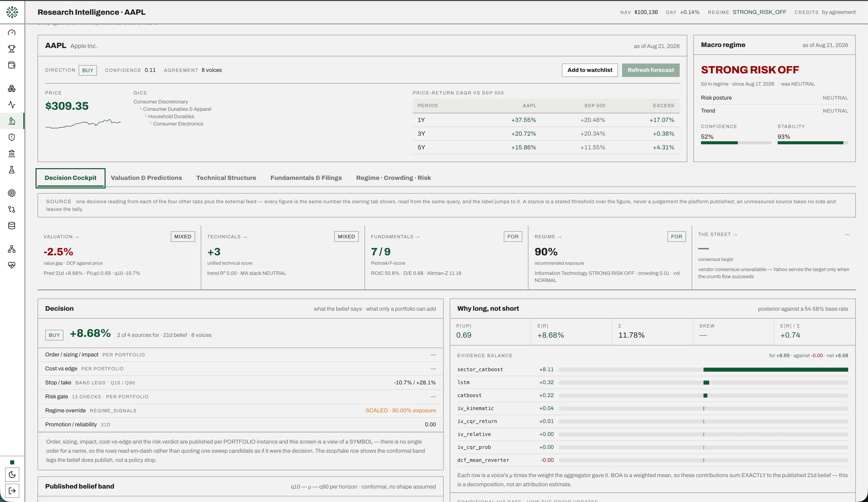Click the macro regime confidence 52% bar

point(736,143)
